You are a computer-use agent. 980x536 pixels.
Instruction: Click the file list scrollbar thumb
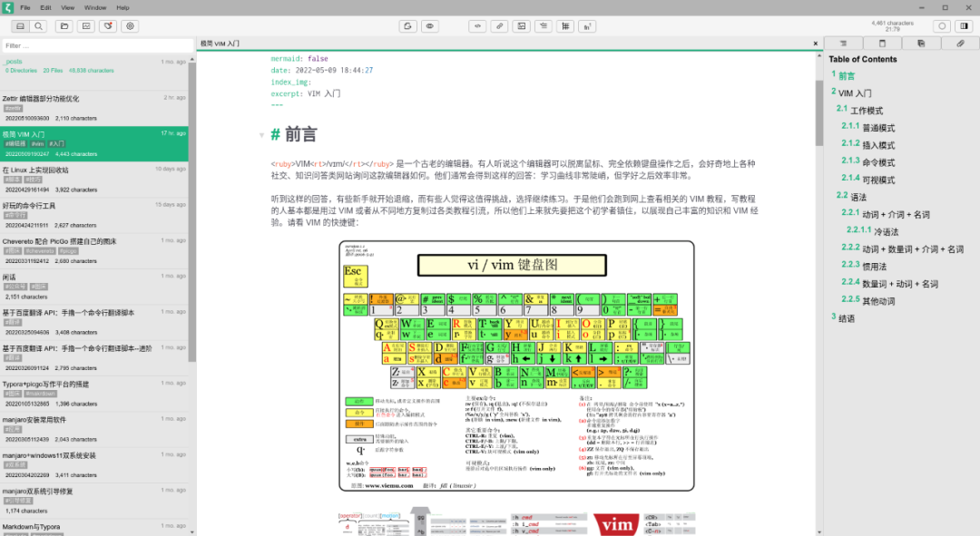pos(191,211)
